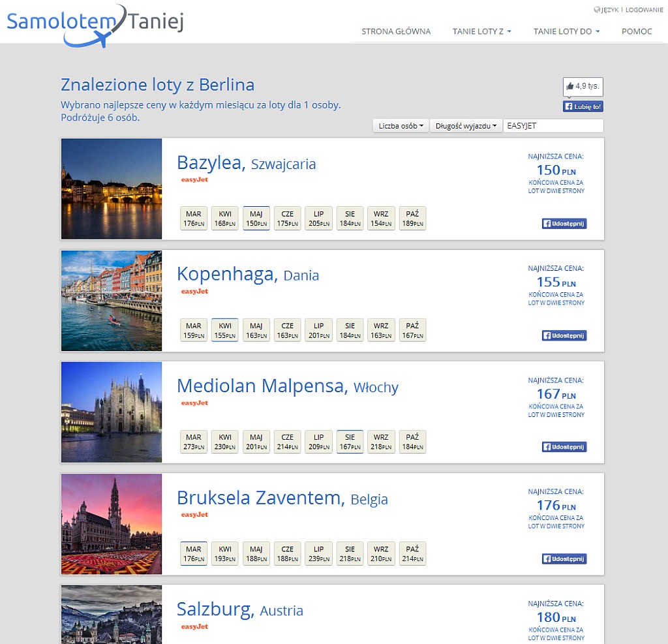
Task: Open the Bruksela Zaventem, Belgia destination
Action: pyautogui.click(x=282, y=498)
